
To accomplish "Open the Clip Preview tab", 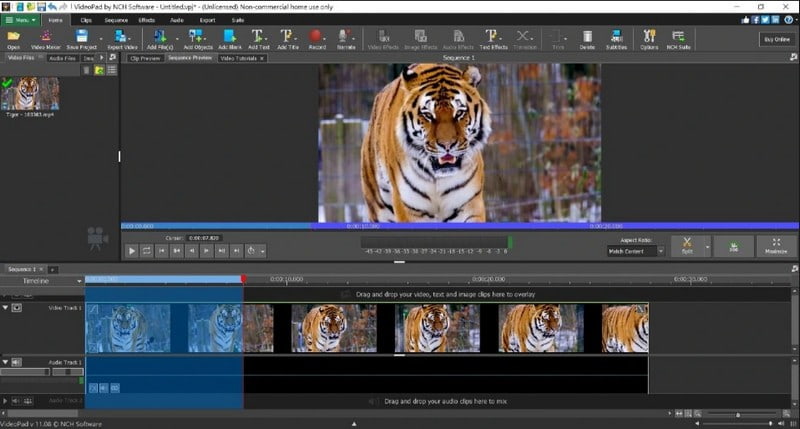I will click(145, 58).
